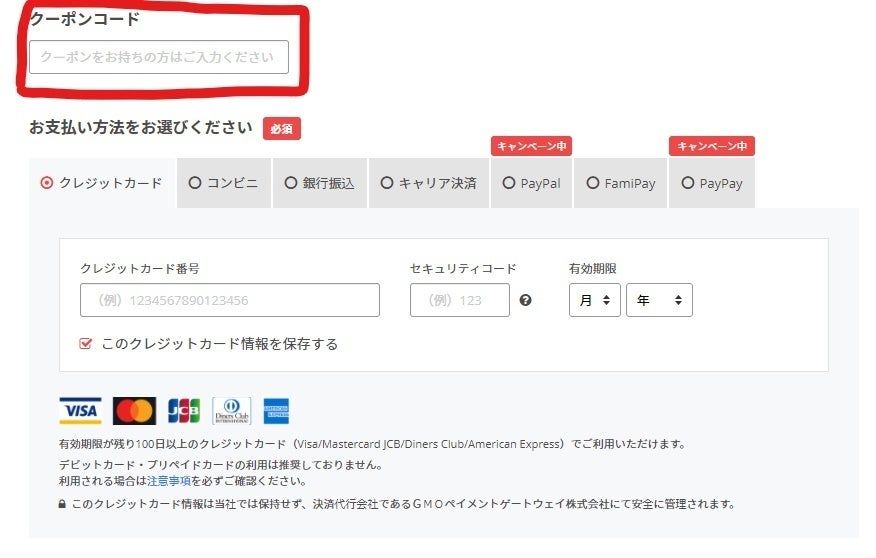Switch to FamiPay payment tab
876x558 pixels.
pyautogui.click(x=621, y=183)
